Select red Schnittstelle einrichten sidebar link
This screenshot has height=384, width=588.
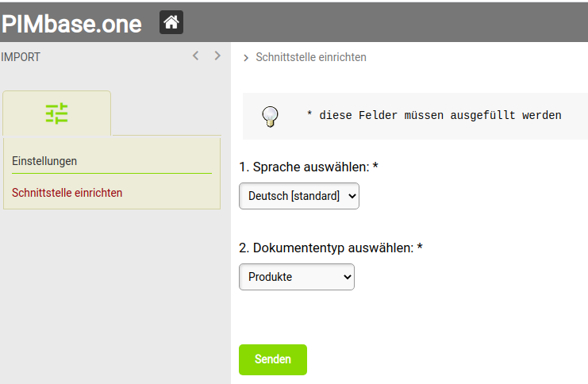67,193
